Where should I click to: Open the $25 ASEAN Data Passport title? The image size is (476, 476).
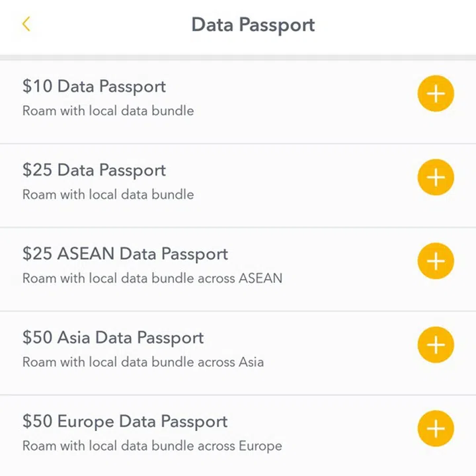click(x=125, y=255)
